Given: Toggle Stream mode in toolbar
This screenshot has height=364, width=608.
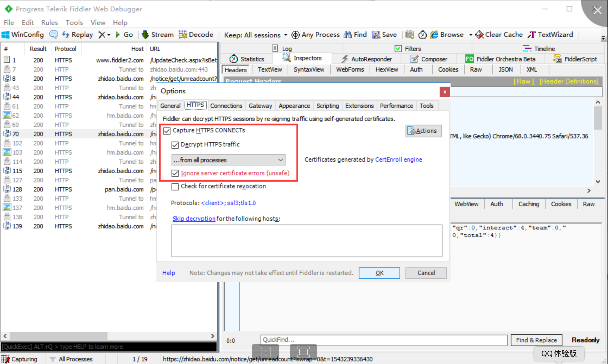Looking at the screenshot, I should [158, 35].
